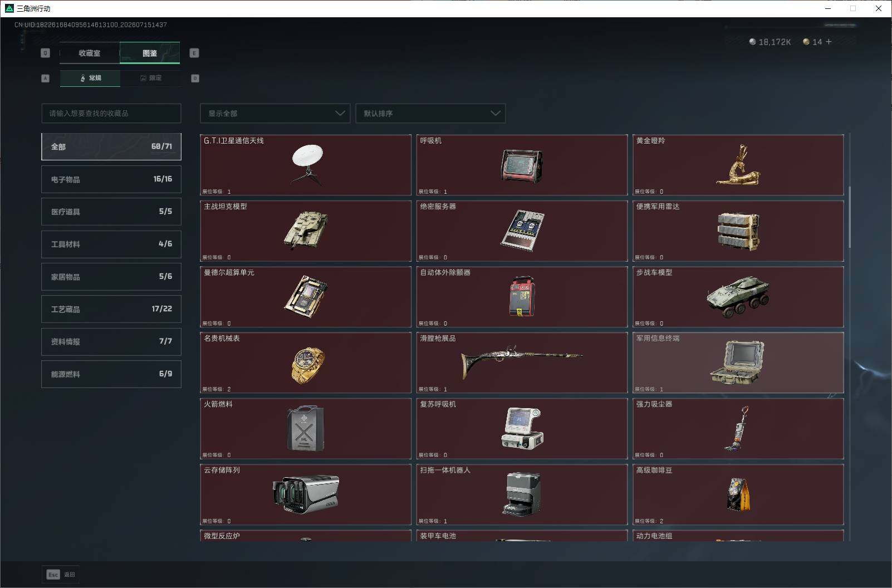Click the Esc 返回 back button

click(x=61, y=575)
